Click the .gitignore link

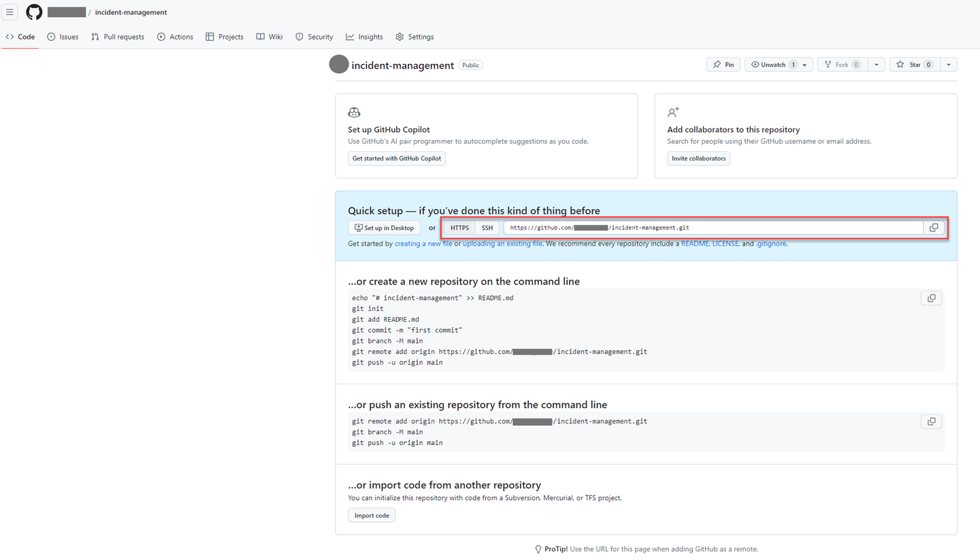pos(771,244)
